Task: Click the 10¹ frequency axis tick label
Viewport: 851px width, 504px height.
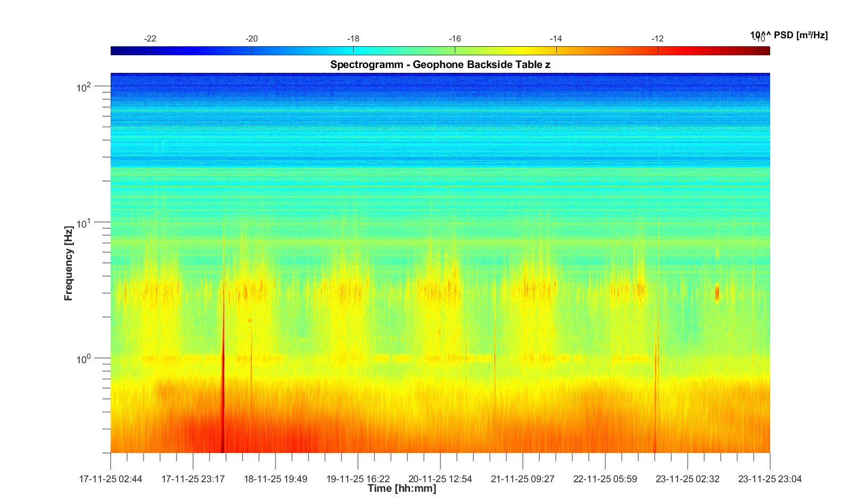Action: 85,223
